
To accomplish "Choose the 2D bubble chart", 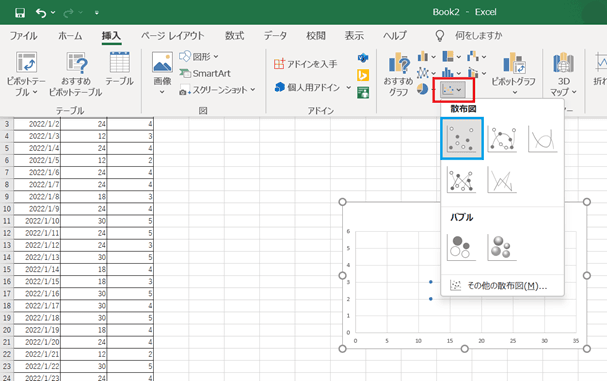I will [461, 247].
